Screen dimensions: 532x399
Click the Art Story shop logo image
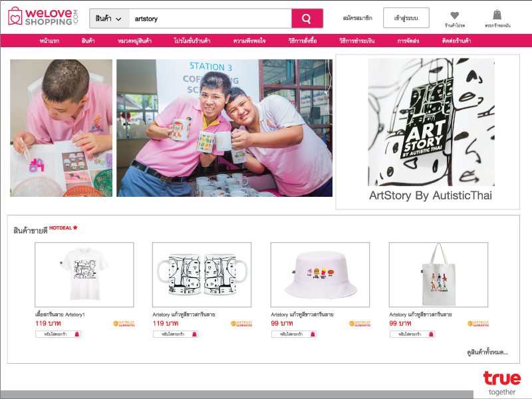pos(431,122)
